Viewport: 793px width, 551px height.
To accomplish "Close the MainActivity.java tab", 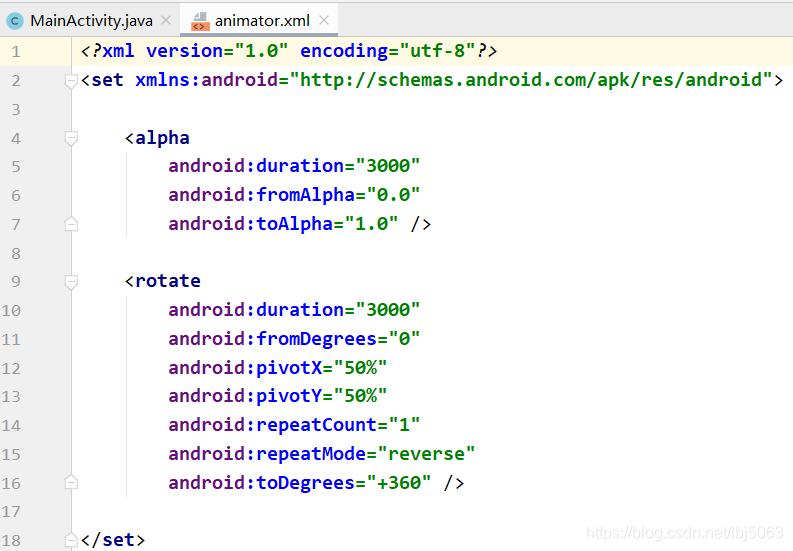I will (x=166, y=20).
